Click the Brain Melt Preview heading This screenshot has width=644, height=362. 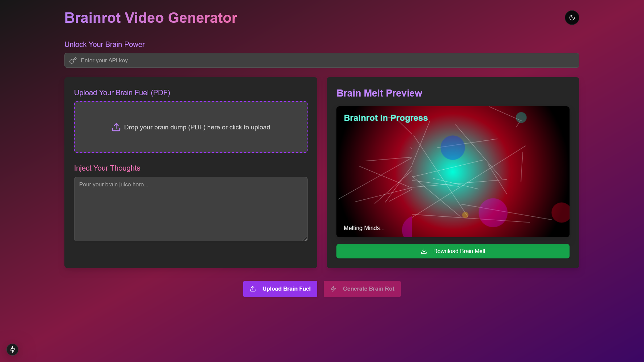point(379,93)
